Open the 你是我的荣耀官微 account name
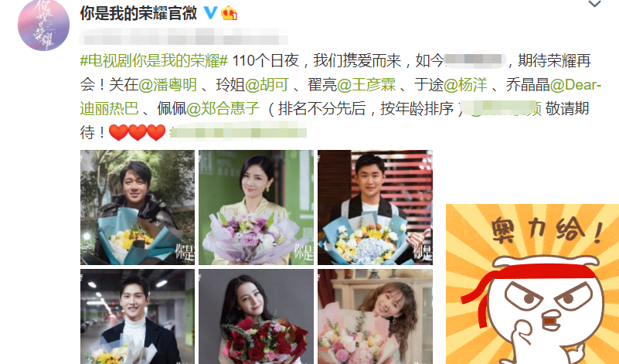The height and width of the screenshot is (364, 619). pos(138,13)
